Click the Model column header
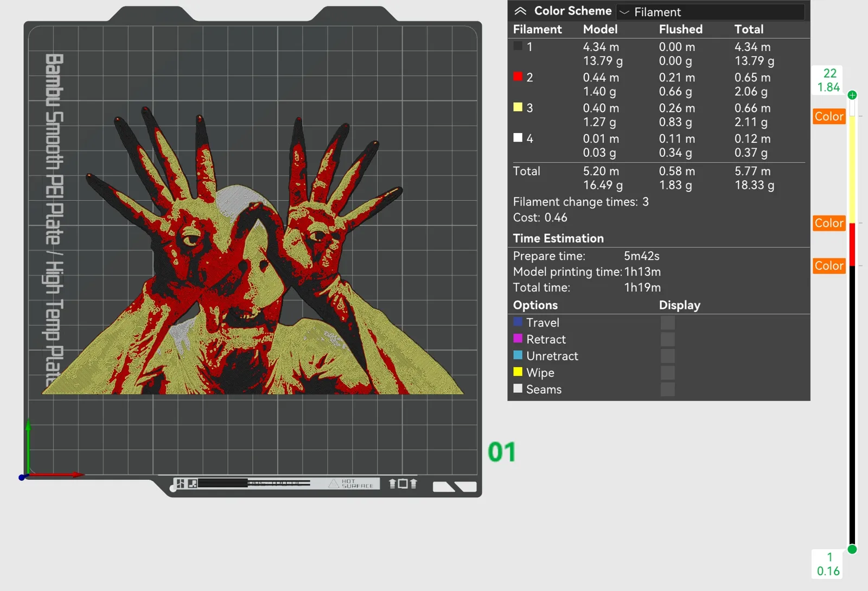This screenshot has height=591, width=868. (600, 29)
